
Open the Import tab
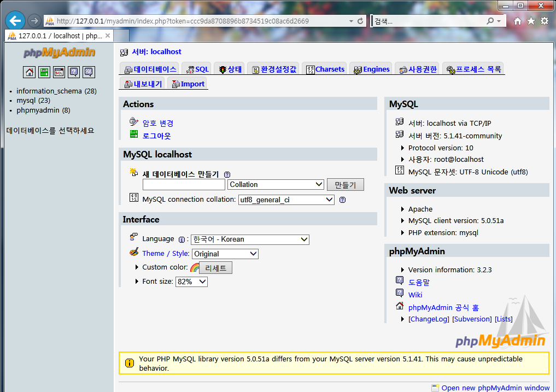pos(188,84)
